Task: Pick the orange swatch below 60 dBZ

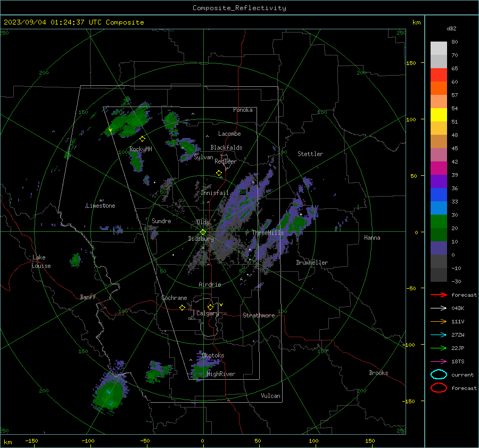Action: point(439,88)
